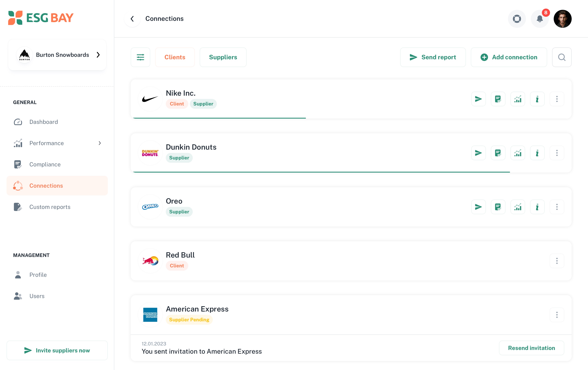Send report to Dunkin Donuts icon
The height and width of the screenshot is (370, 588).
(478, 153)
